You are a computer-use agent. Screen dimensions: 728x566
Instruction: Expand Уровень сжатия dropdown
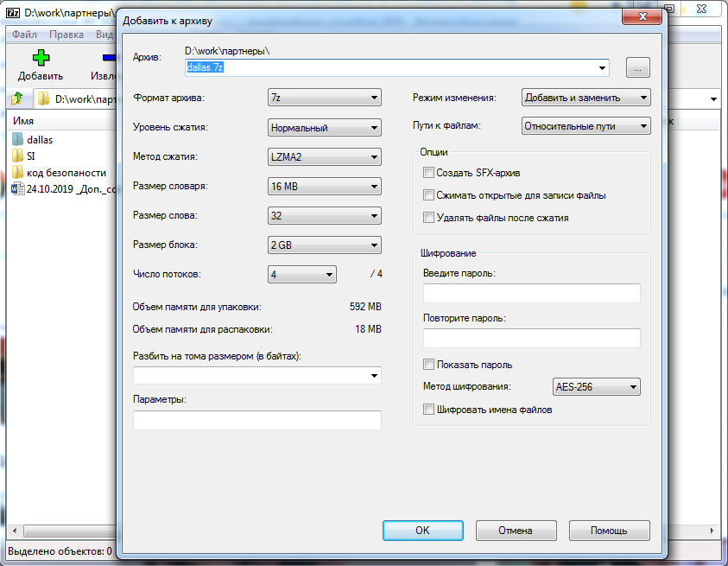click(325, 127)
